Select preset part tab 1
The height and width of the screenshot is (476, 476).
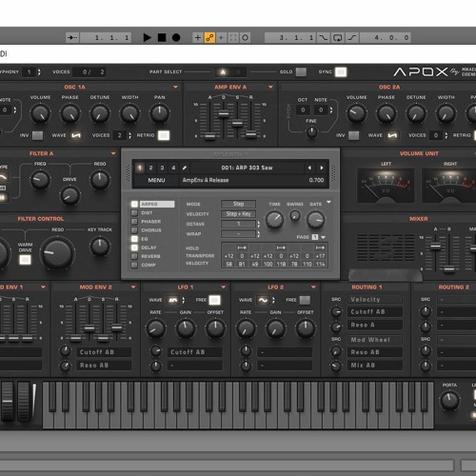(x=140, y=168)
